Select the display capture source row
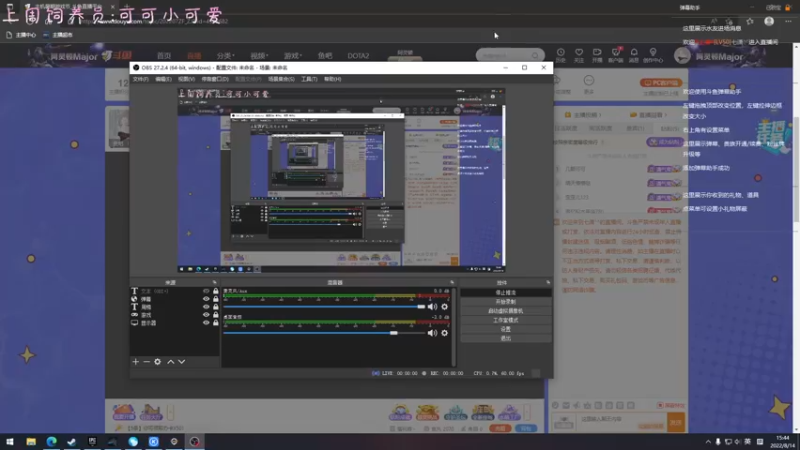This screenshot has width=800, height=450. pyautogui.click(x=174, y=323)
